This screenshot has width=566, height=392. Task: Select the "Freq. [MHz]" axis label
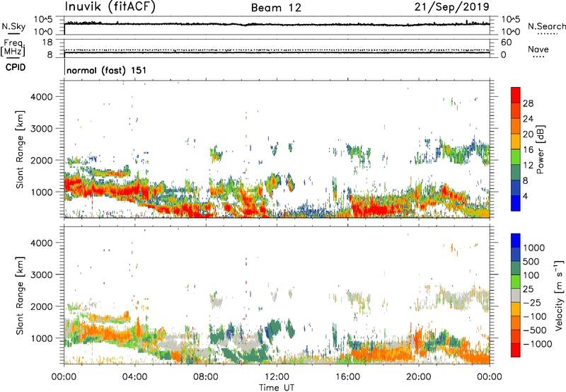(13, 47)
